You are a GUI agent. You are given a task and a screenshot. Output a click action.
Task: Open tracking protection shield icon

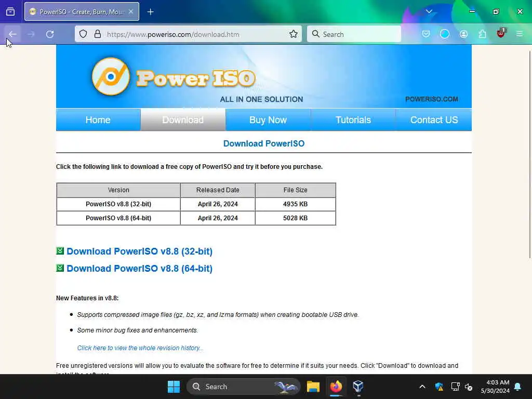coord(83,34)
